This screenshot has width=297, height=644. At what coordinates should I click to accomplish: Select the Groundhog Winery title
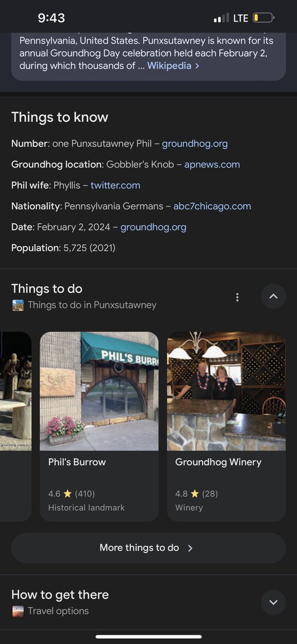[218, 462]
